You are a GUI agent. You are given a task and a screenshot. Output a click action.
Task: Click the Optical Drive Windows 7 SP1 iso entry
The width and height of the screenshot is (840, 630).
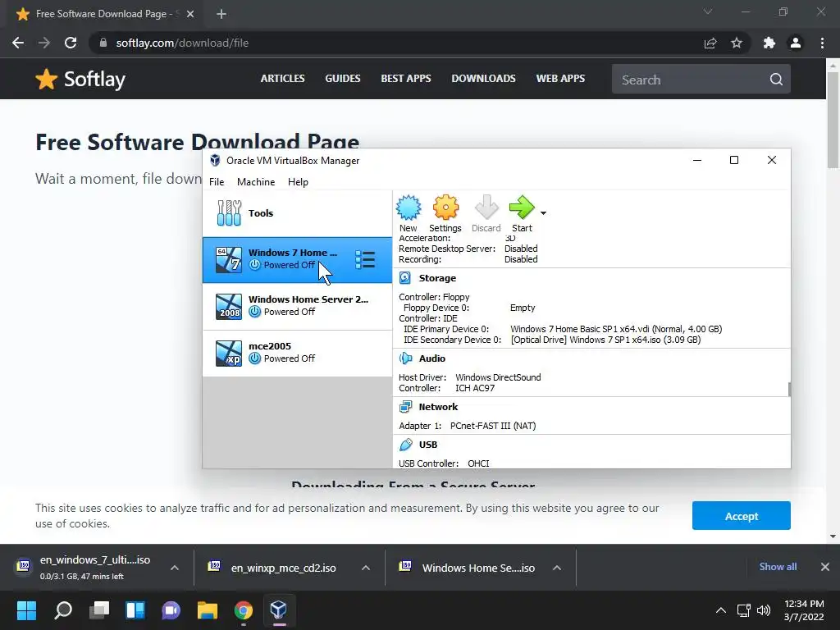pos(605,340)
